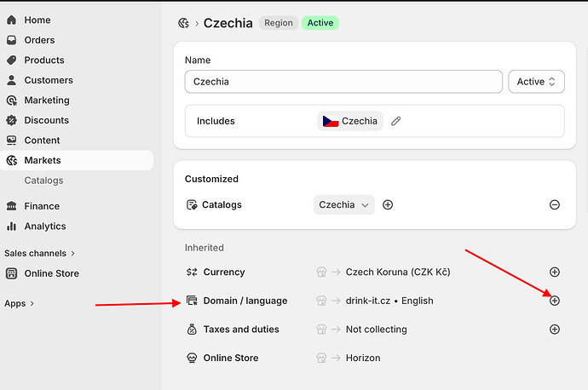Open Orders in the sidebar
The image size is (588, 390).
39,40
